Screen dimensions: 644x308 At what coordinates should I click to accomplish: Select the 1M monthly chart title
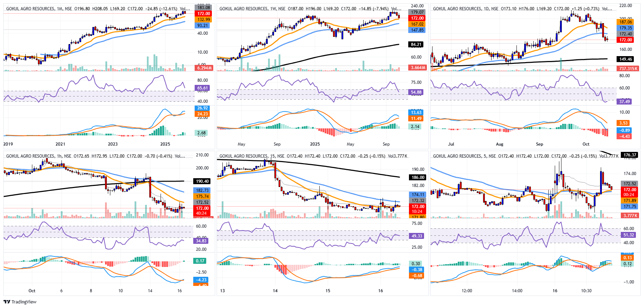coord(31,9)
